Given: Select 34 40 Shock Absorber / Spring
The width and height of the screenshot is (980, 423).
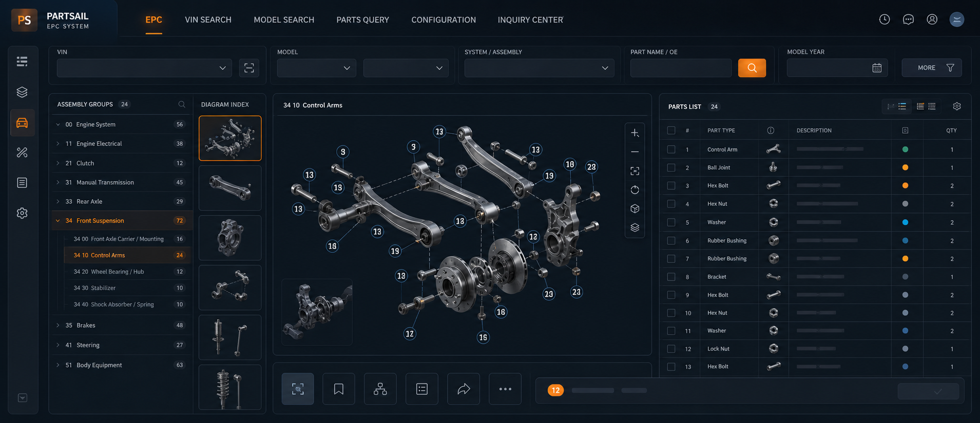Looking at the screenshot, I should coord(127,304).
